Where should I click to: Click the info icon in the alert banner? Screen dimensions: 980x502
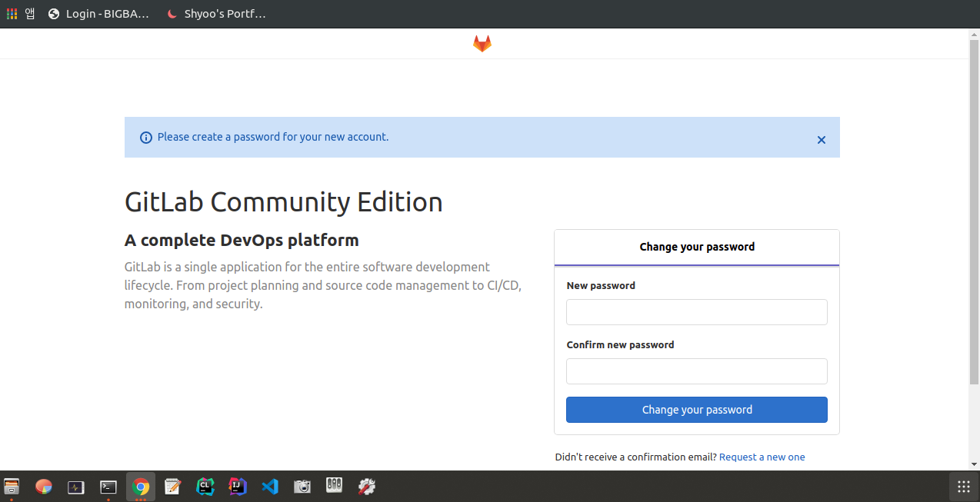click(146, 138)
